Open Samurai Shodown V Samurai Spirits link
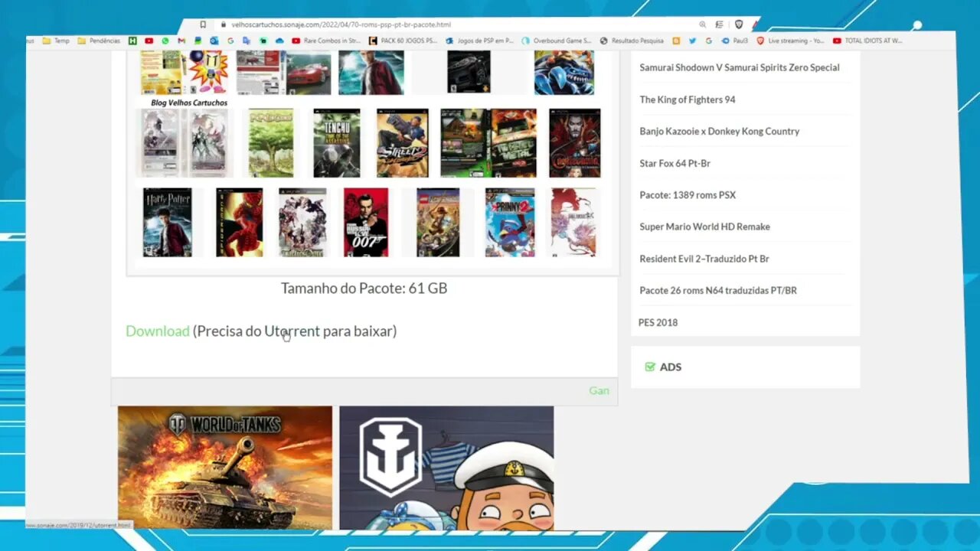 pyautogui.click(x=740, y=67)
